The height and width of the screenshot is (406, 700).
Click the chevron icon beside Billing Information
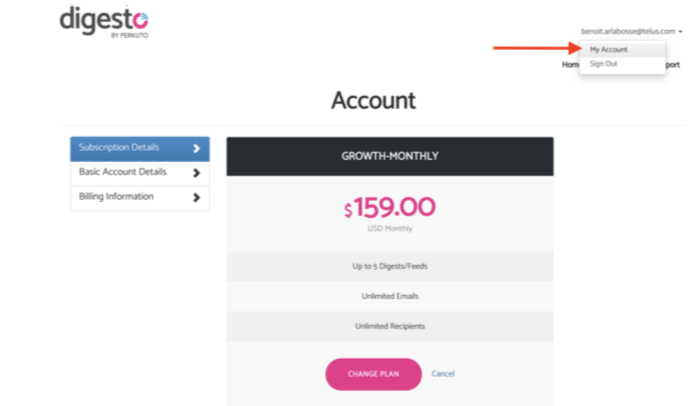[196, 197]
